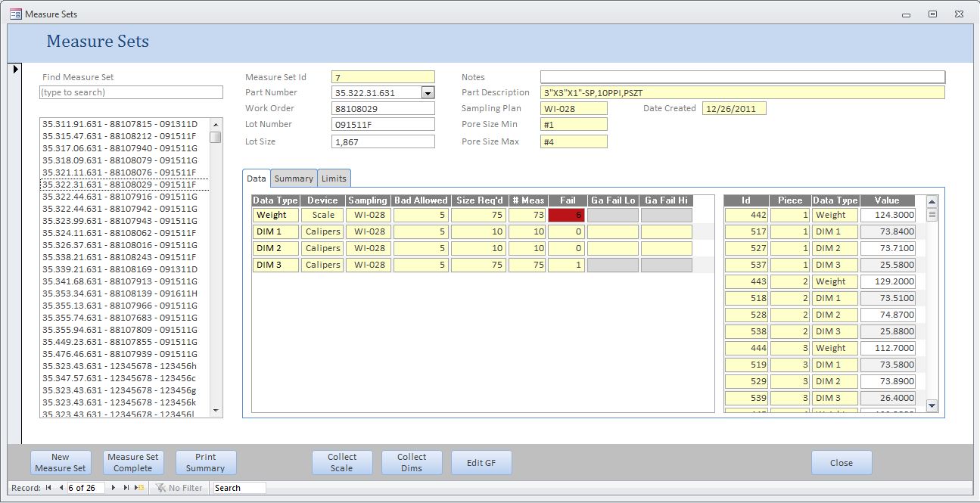Click the Close button on the form
This screenshot has height=503, width=980.
842,463
